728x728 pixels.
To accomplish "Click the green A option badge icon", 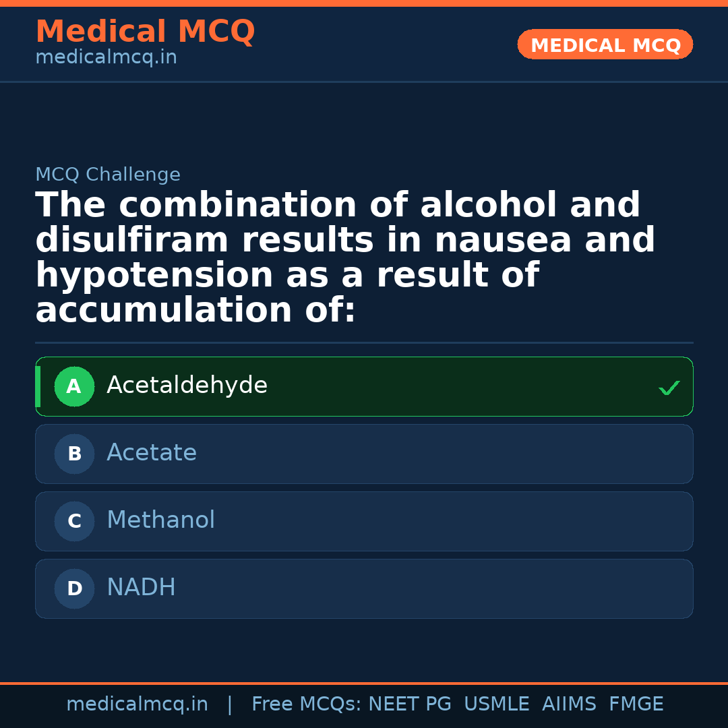I will click(74, 386).
